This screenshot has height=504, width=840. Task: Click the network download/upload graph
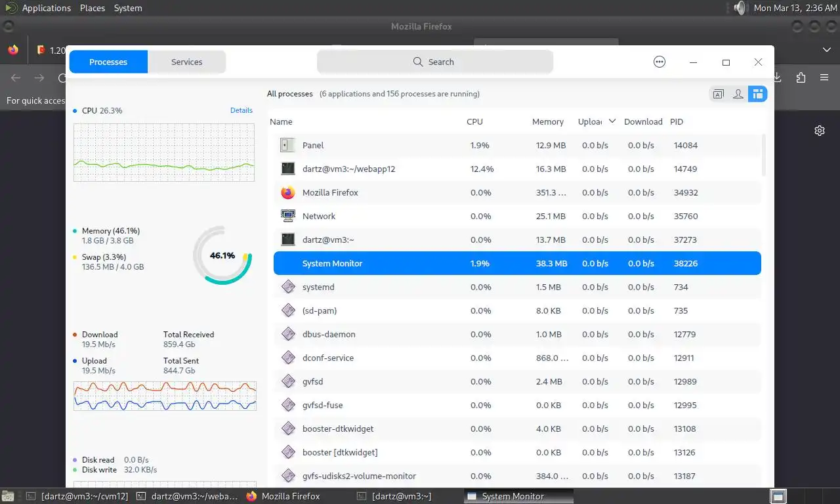pos(165,396)
